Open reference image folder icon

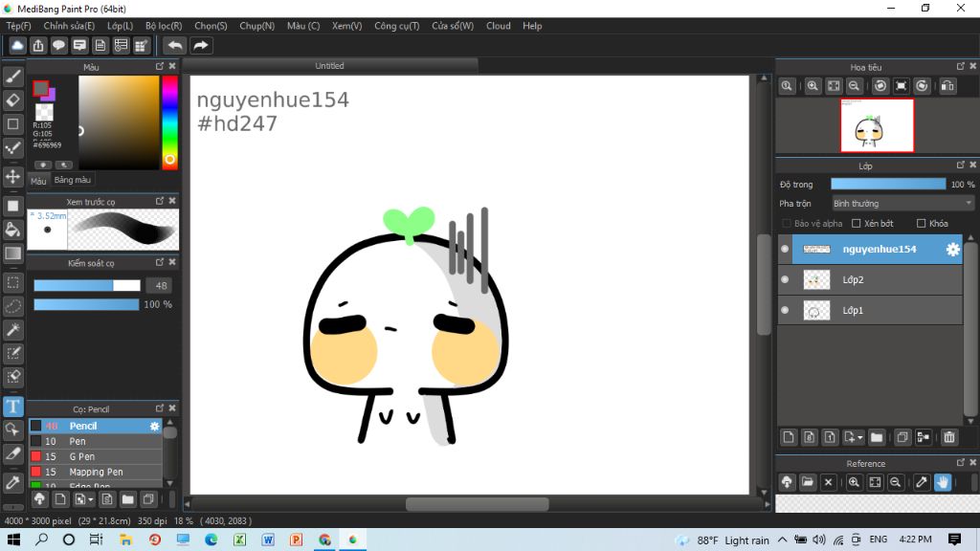[808, 482]
